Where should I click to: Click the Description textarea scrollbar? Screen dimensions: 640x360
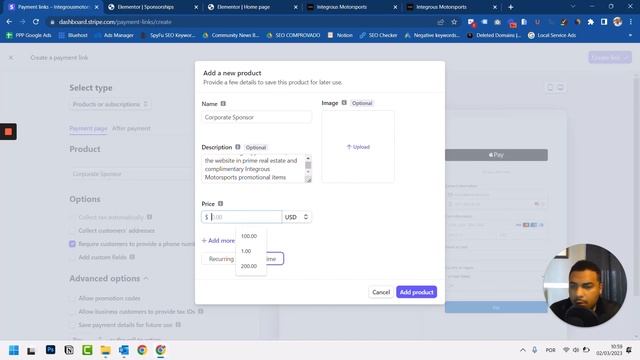tap(308, 165)
